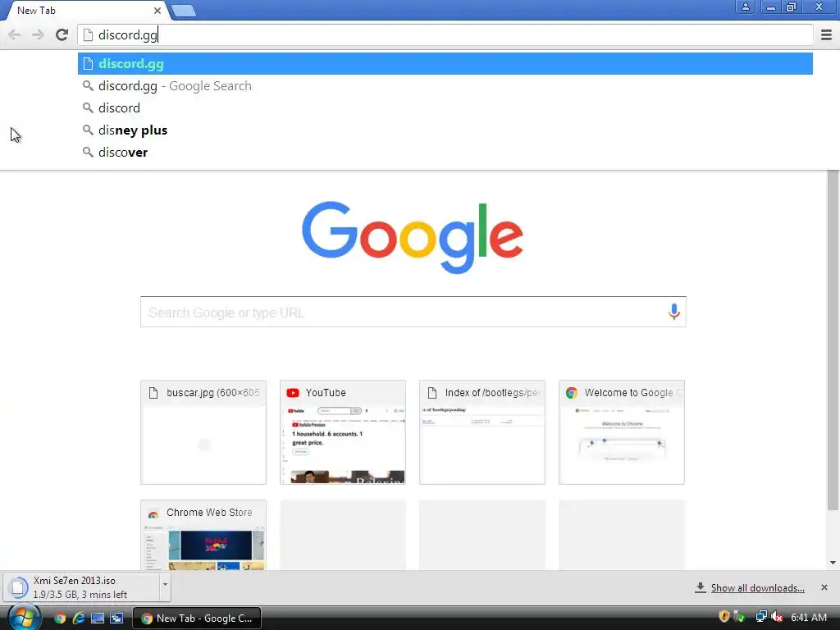
Task: Select the New Tab browser tab
Action: (85, 11)
